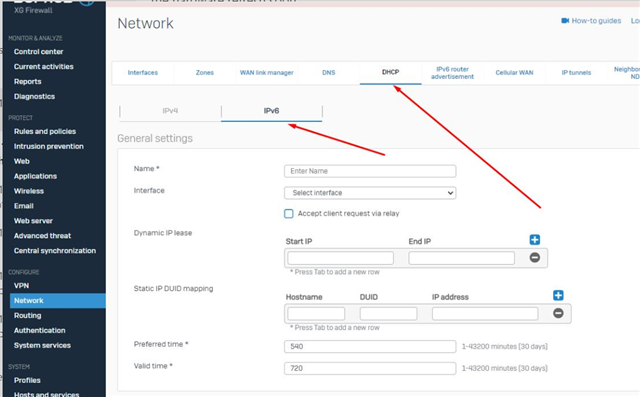Open the Select interface dropdown
Screen dimensions: 640x397
[x=370, y=193]
